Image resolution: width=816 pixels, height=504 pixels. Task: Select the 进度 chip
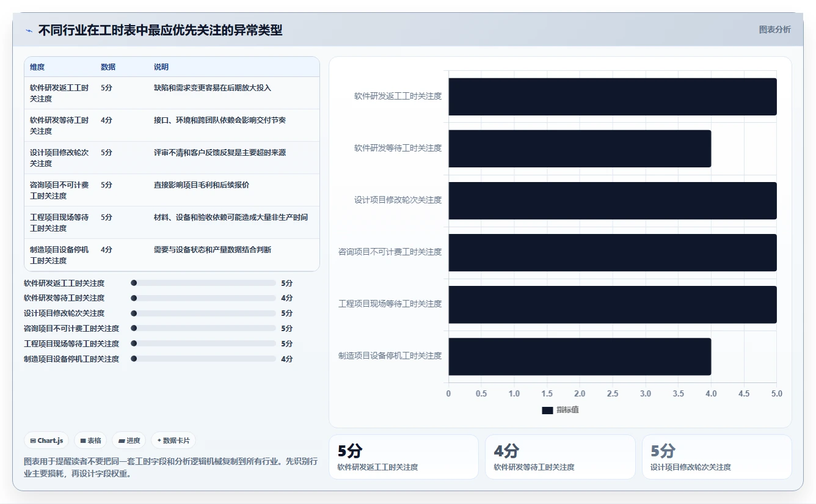[129, 440]
